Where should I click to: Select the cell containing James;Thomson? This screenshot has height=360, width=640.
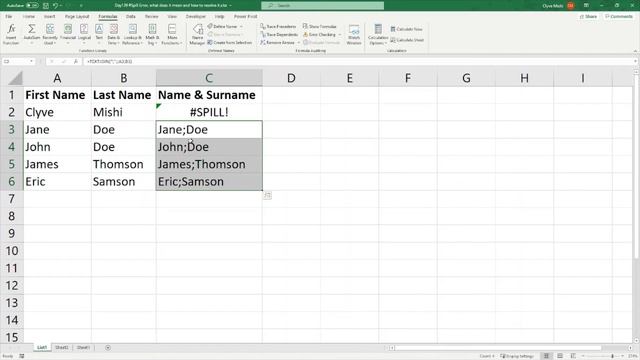(x=209, y=164)
